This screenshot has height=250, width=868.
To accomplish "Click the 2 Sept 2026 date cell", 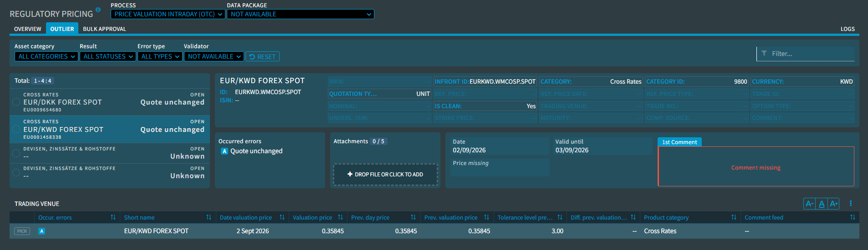I will (252, 231).
